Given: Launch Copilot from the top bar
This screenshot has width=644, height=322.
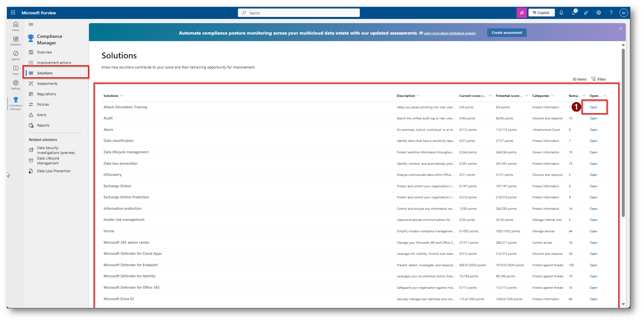Looking at the screenshot, I should pyautogui.click(x=541, y=13).
